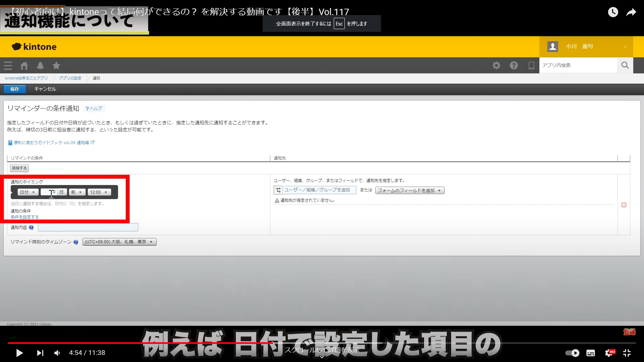Toggle video subtitles button

[591, 353]
